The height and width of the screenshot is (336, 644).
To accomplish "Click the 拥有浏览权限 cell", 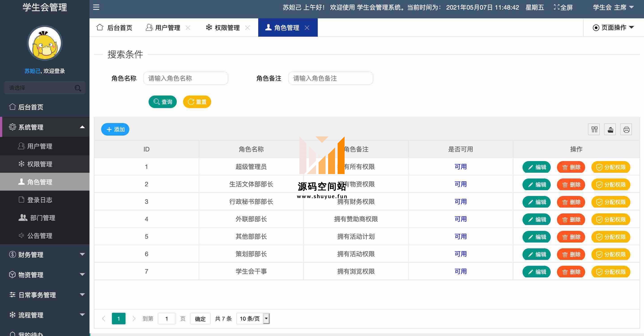I will tap(356, 271).
